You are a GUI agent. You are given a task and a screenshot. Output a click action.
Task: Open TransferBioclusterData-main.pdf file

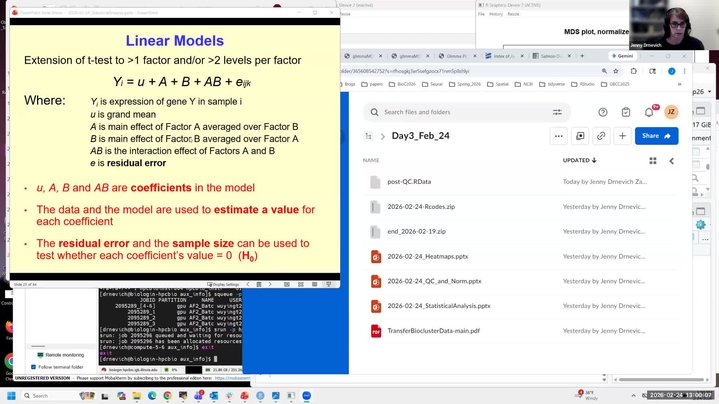[433, 331]
